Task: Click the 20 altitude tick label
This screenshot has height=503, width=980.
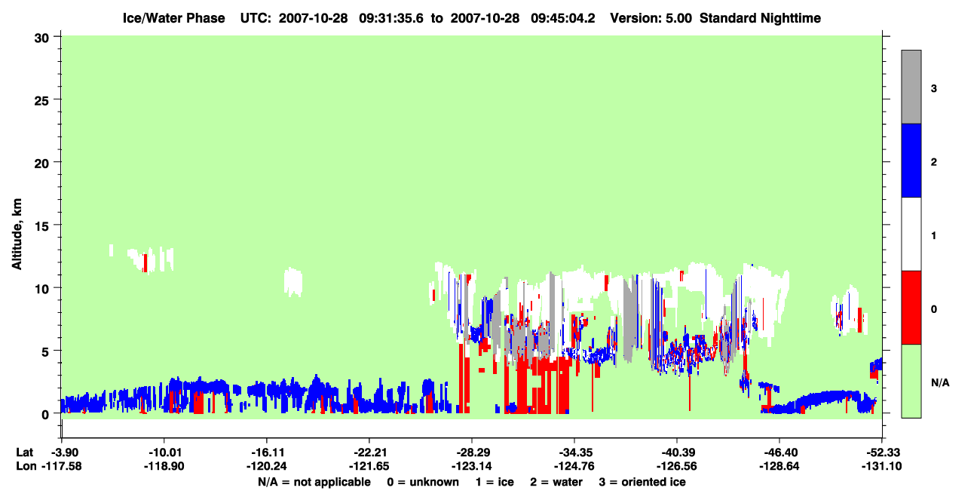Action: [41, 162]
